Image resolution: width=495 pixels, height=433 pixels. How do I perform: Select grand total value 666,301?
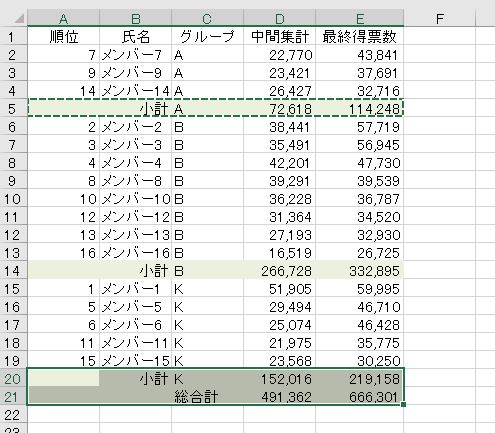[359, 397]
